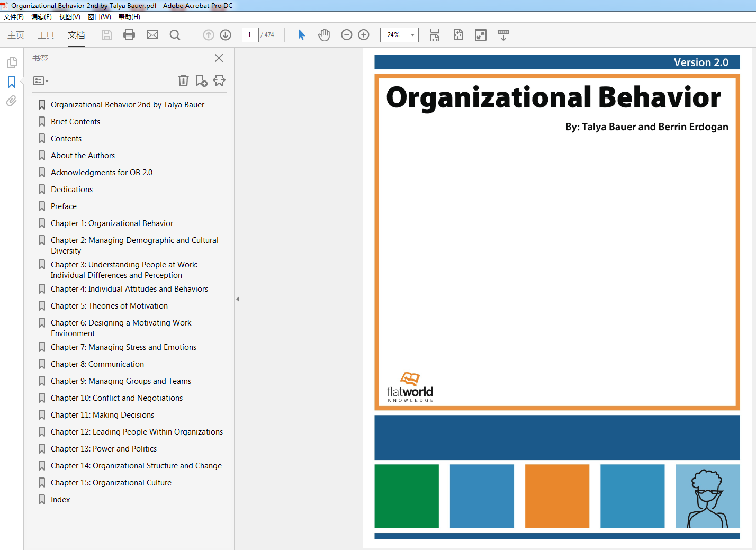Screen dimensions: 756x550
Task: Go to previous page arrow
Action: click(209, 35)
